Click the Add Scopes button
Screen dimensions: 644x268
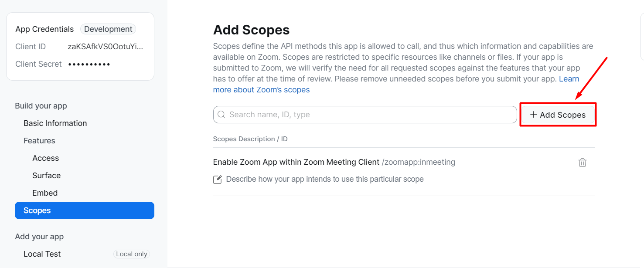click(x=558, y=114)
